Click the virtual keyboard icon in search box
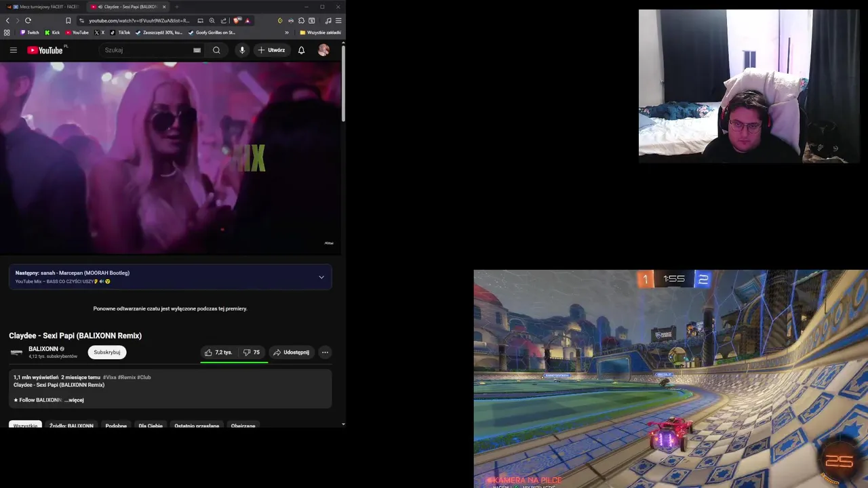Image resolution: width=868 pixels, height=488 pixels. tap(197, 50)
